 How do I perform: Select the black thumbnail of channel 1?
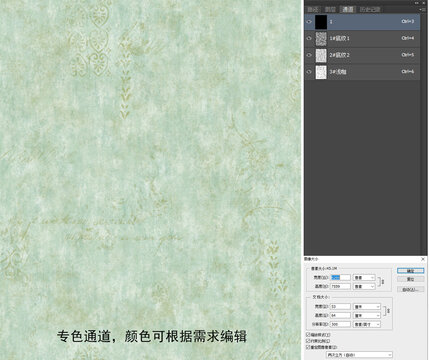click(x=321, y=22)
